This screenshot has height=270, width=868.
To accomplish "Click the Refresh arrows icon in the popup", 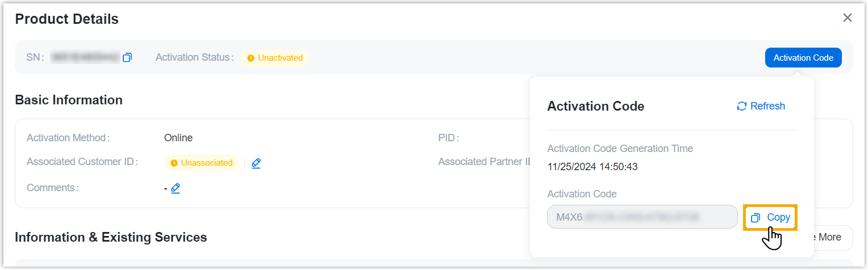I will click(741, 106).
